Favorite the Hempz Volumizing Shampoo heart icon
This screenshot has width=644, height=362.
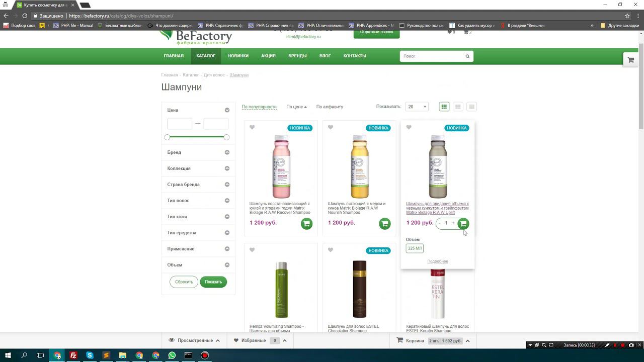(x=252, y=250)
